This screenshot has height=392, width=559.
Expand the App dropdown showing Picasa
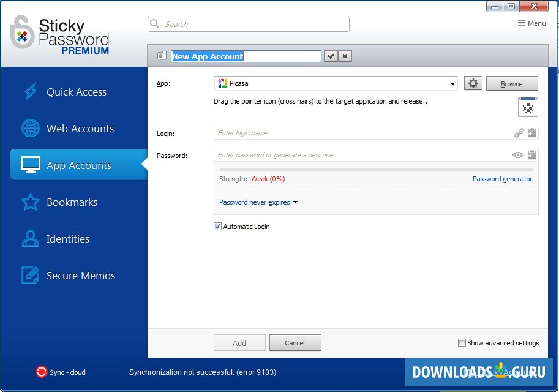[x=452, y=84]
